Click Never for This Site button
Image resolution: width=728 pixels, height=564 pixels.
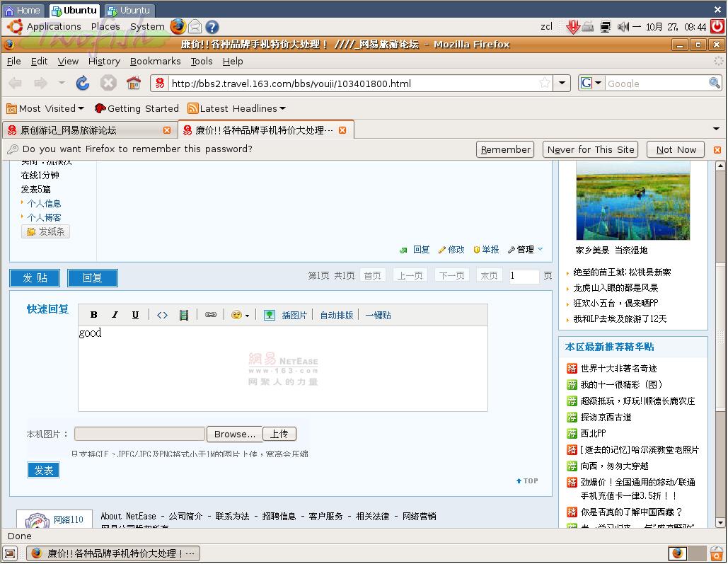[x=591, y=149]
